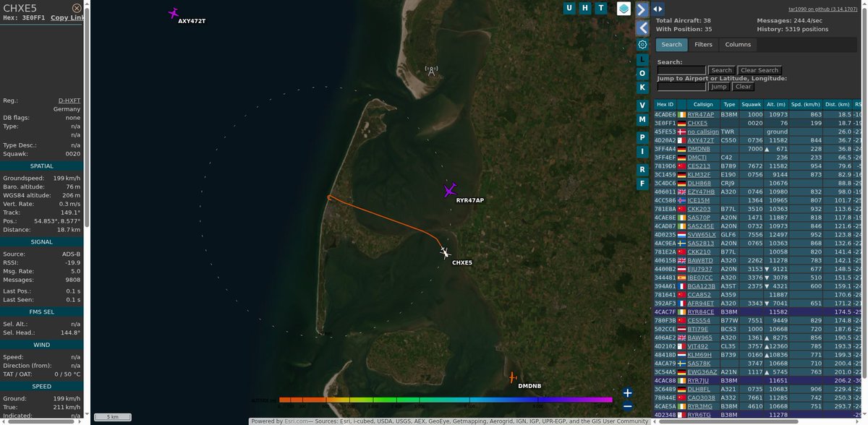This screenshot has height=425, width=868.
Task: Open the settings gear panel
Action: 643,44
